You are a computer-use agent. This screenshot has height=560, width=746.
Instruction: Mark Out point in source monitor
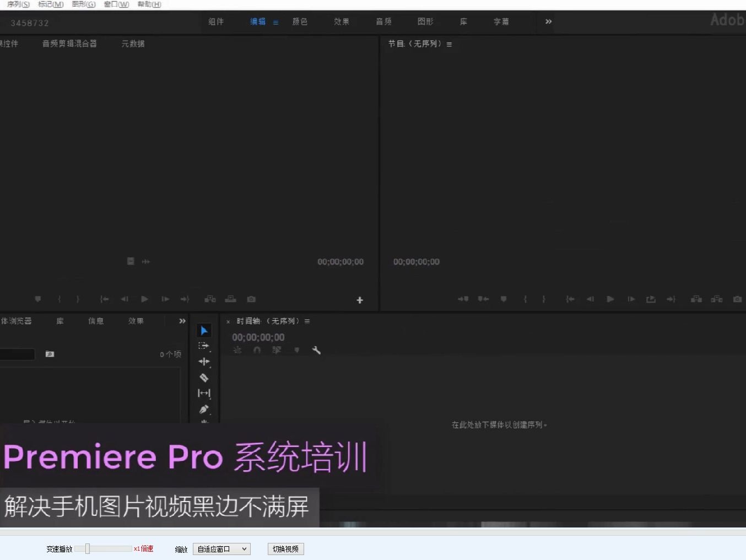tap(78, 299)
